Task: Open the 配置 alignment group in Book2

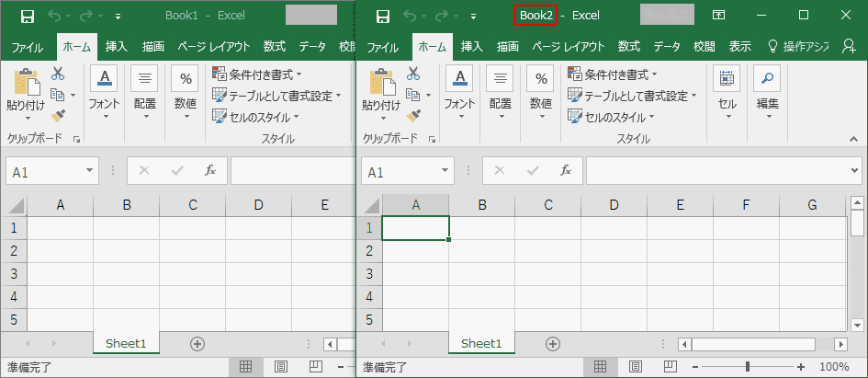Action: tap(501, 93)
